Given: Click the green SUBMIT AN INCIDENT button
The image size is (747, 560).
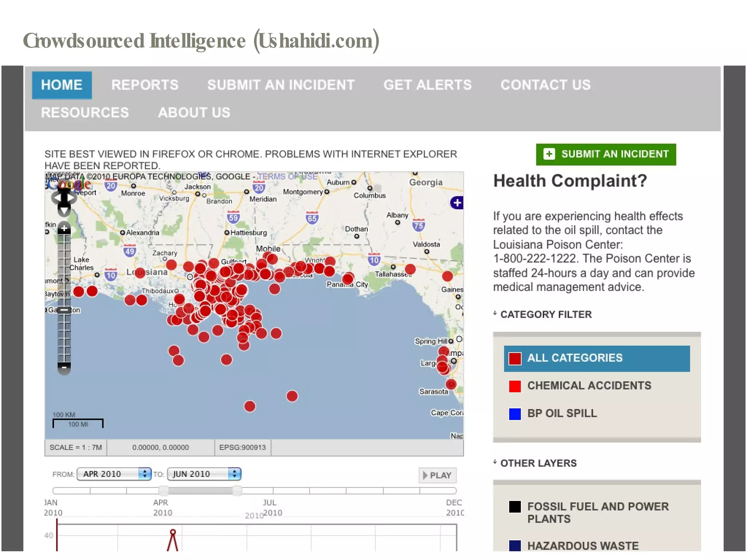Looking at the screenshot, I should [606, 154].
